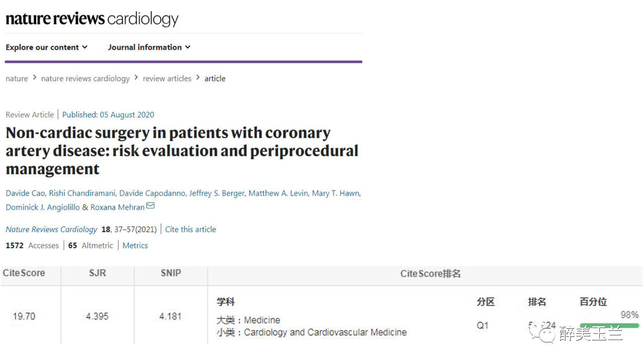The width and height of the screenshot is (644, 362).
Task: Click the chevron after nature breadcrumb
Action: pos(35,78)
